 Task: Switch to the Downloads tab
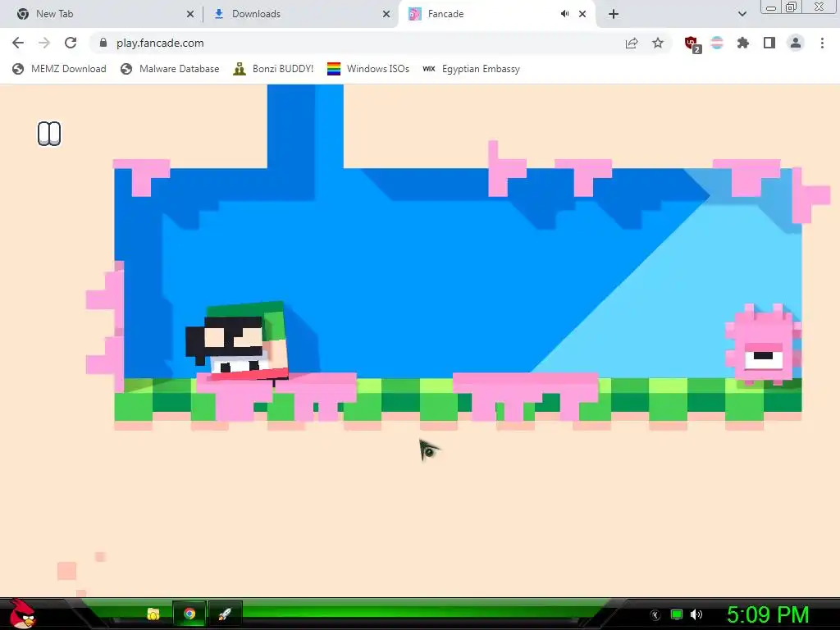click(300, 14)
